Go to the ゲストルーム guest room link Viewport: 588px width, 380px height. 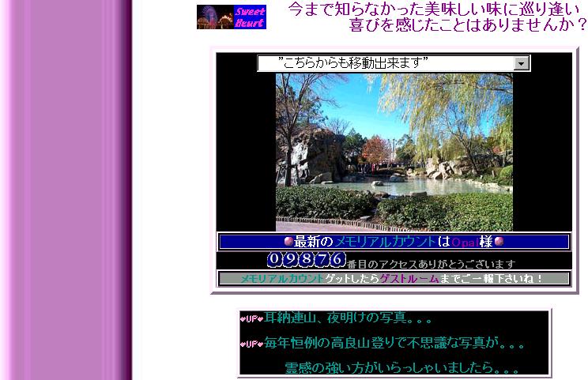coord(409,279)
